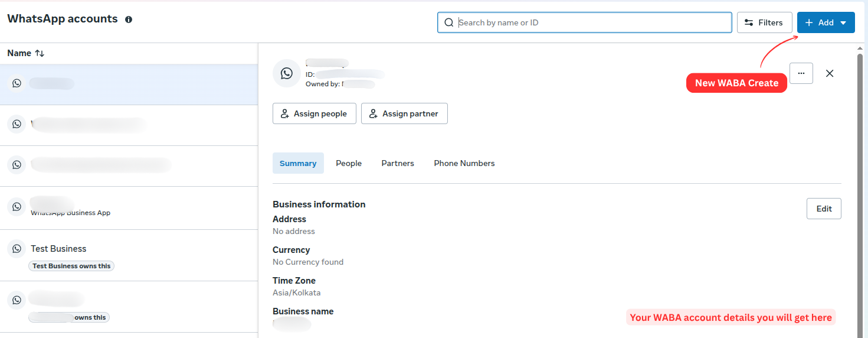Select the WhatsApp Business App account row
The image size is (868, 338).
point(129,208)
